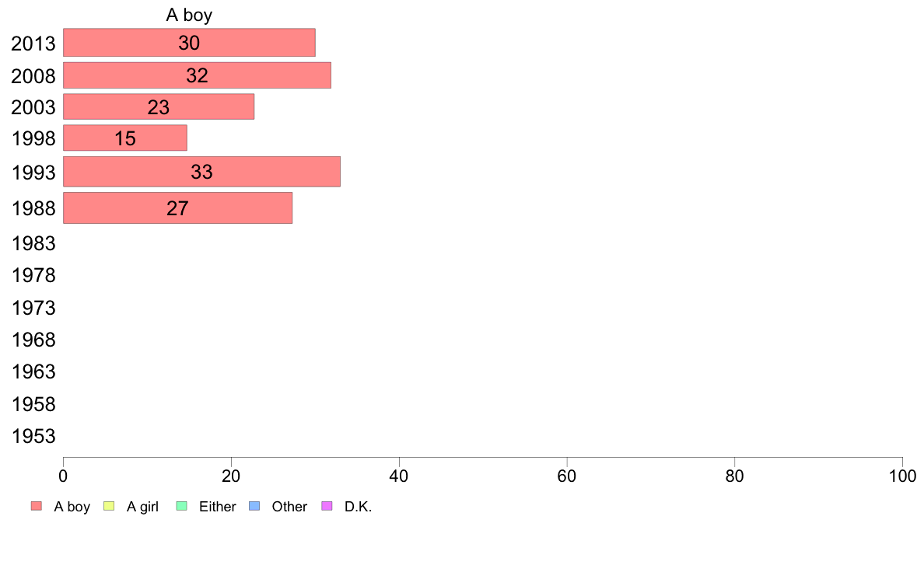The height and width of the screenshot is (572, 924).
Task: Select the 1998 bar showing 15
Action: (x=125, y=138)
